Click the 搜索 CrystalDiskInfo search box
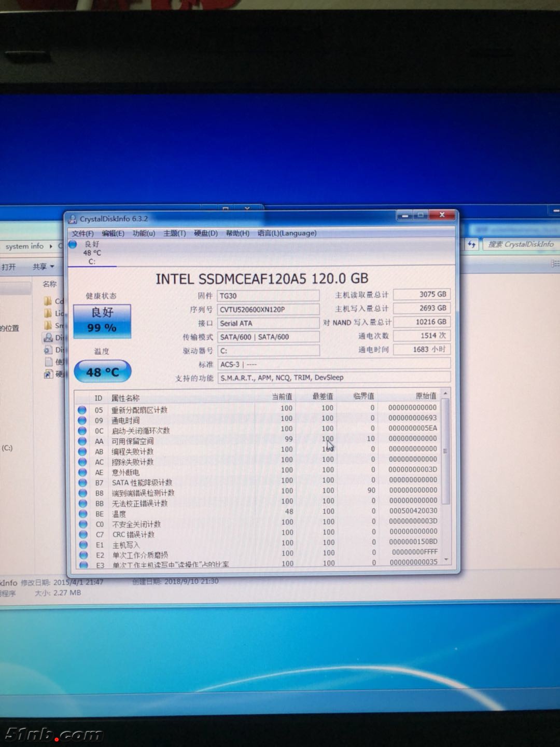 tap(520, 244)
